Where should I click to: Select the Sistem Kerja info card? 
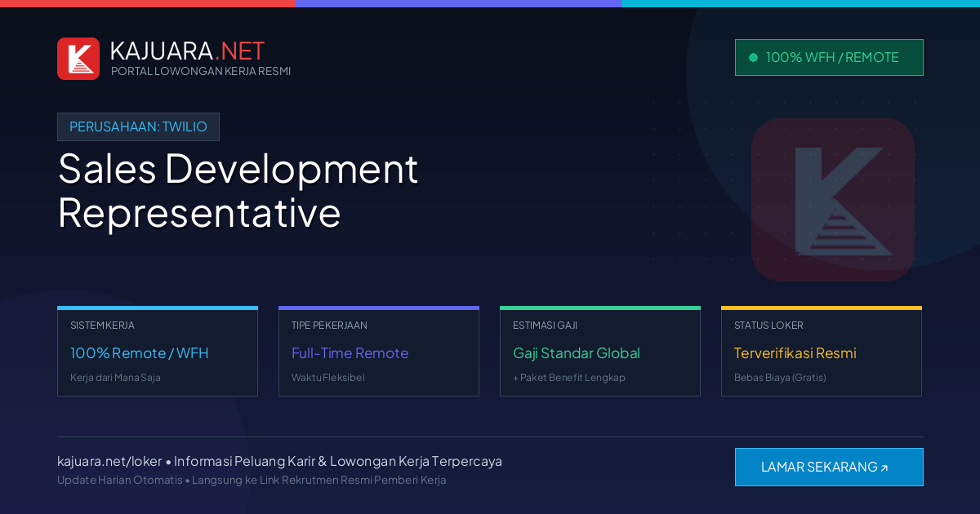(158, 351)
